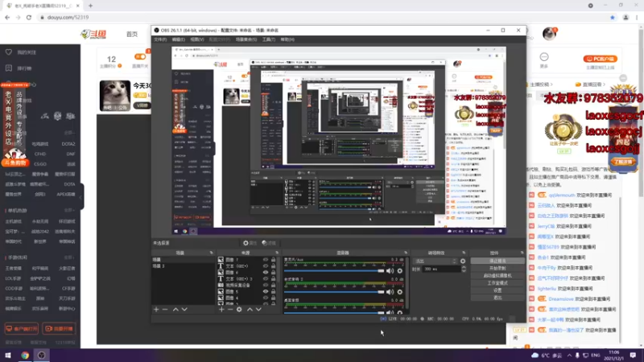Click 开始录制 to start recording
Screen dimensions: 644x362
point(497,269)
